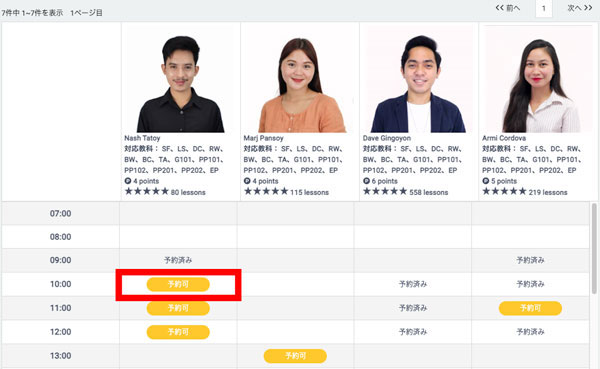Click the Marj Pansoy teacher name
This screenshot has width=600, height=369.
pos(263,138)
